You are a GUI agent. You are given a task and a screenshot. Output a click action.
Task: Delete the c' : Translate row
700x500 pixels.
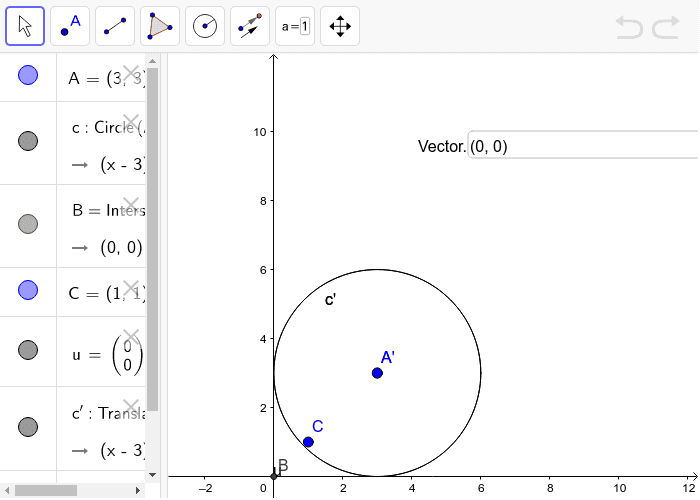131,406
